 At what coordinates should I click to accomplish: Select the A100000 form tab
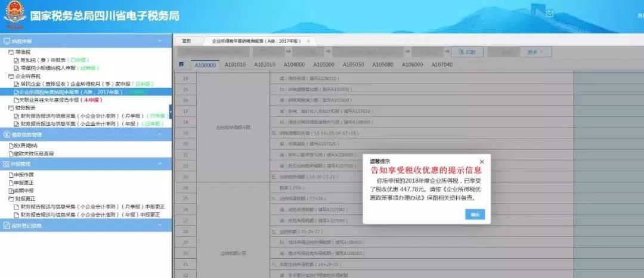tap(205, 65)
